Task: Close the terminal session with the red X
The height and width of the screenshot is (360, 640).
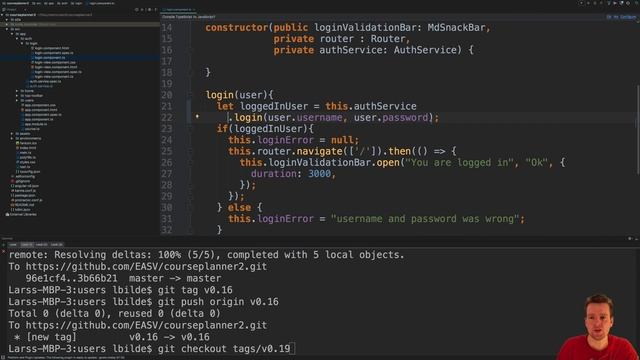Action: pos(3,252)
